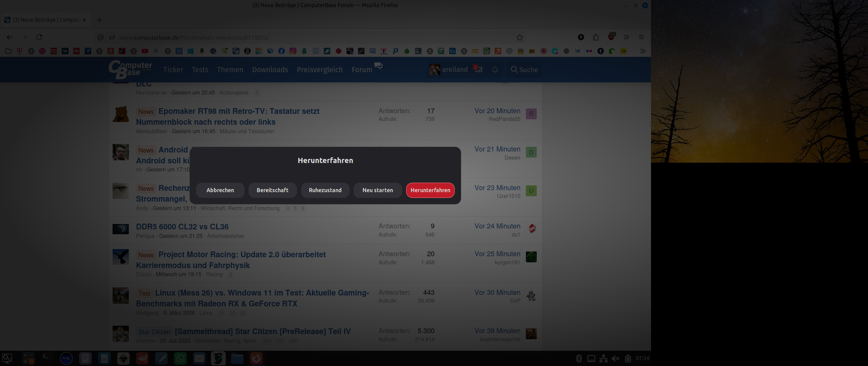Image resolution: width=868 pixels, height=366 pixels.
Task: Open Firefox extensions puzzle icon
Action: tap(596, 37)
